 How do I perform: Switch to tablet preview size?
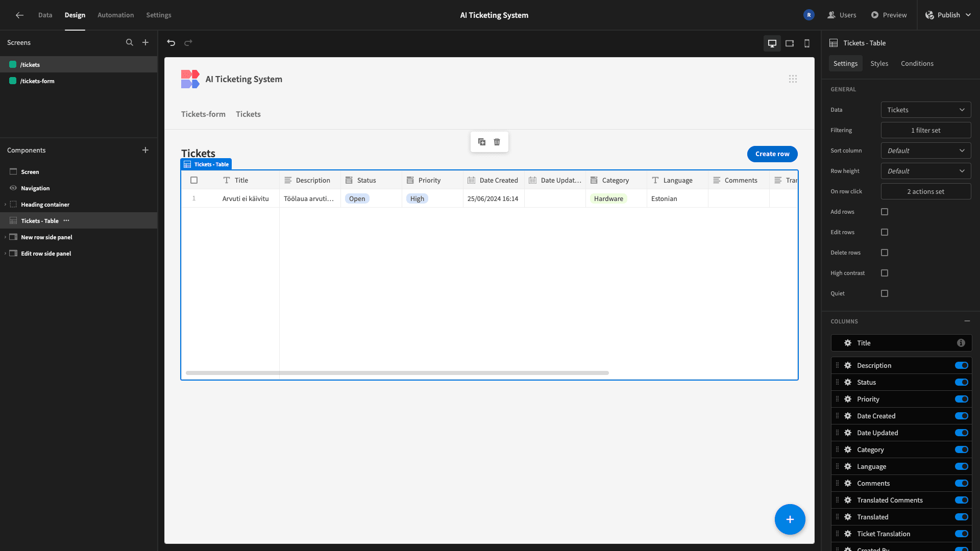click(x=790, y=43)
